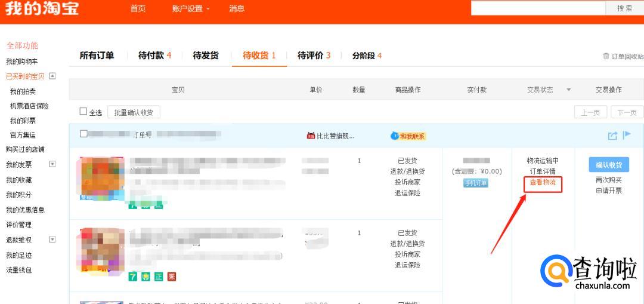Click the 我的淘宝 logo
This screenshot has width=644, height=304.
pyautogui.click(x=42, y=9)
